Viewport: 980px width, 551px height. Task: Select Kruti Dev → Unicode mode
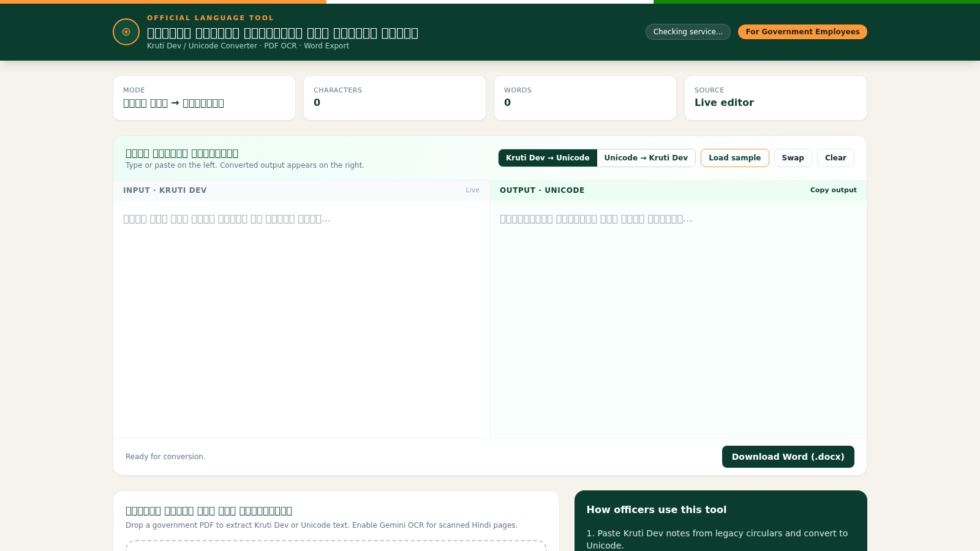coord(548,158)
